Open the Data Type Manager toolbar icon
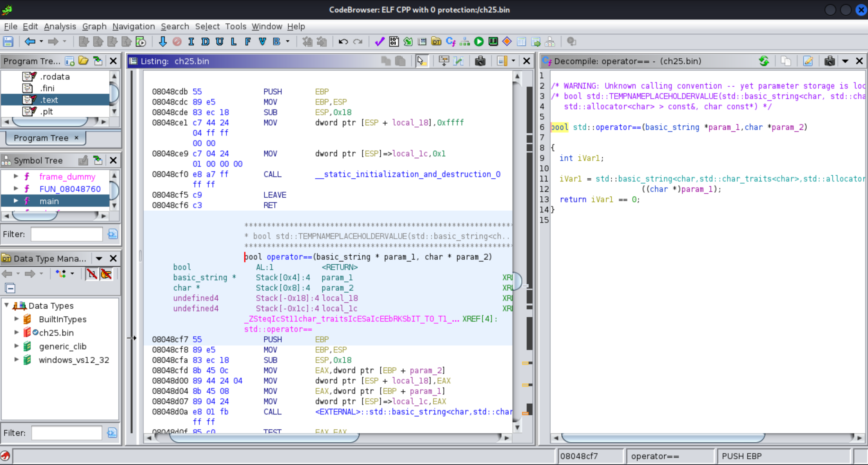This screenshot has height=465, width=868. [x=436, y=42]
